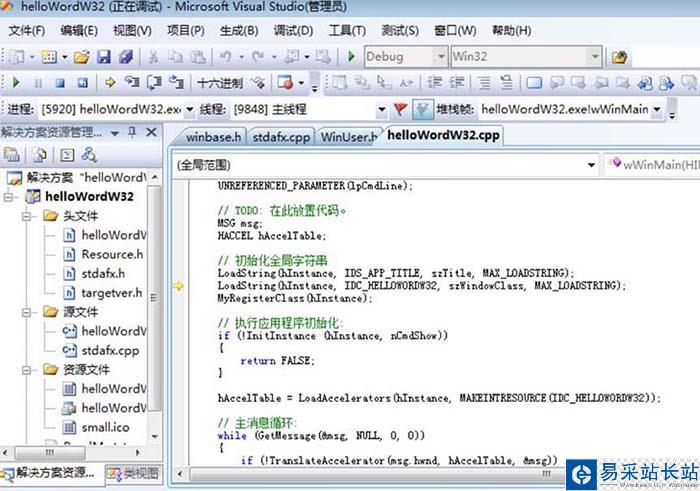The height and width of the screenshot is (491, 700).
Task: Switch to the 类视图 bottom tab
Action: (x=133, y=474)
